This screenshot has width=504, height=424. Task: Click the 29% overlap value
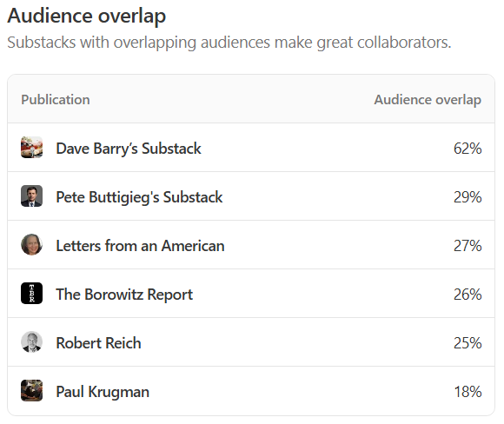tap(468, 197)
